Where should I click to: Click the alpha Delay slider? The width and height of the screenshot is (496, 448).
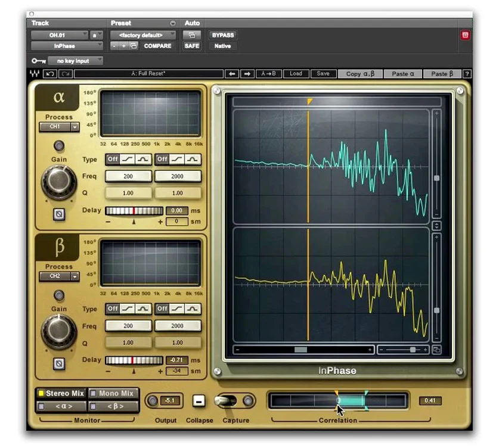coord(134,211)
